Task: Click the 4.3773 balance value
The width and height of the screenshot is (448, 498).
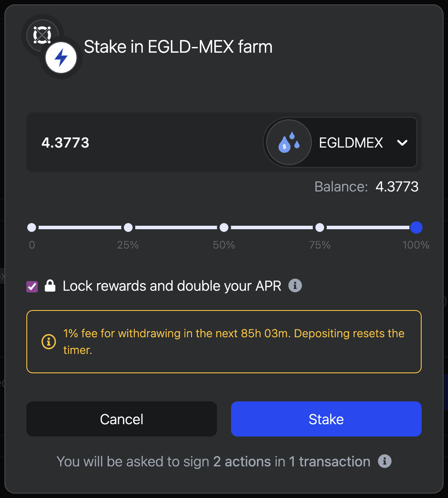Action: coord(397,187)
